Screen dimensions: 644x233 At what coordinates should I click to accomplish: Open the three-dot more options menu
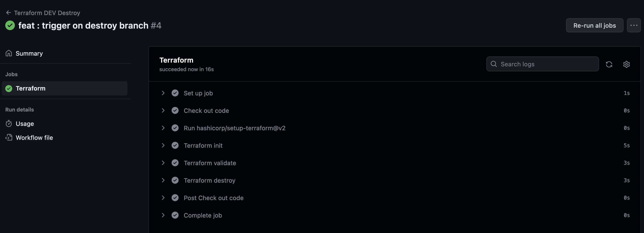(x=634, y=25)
